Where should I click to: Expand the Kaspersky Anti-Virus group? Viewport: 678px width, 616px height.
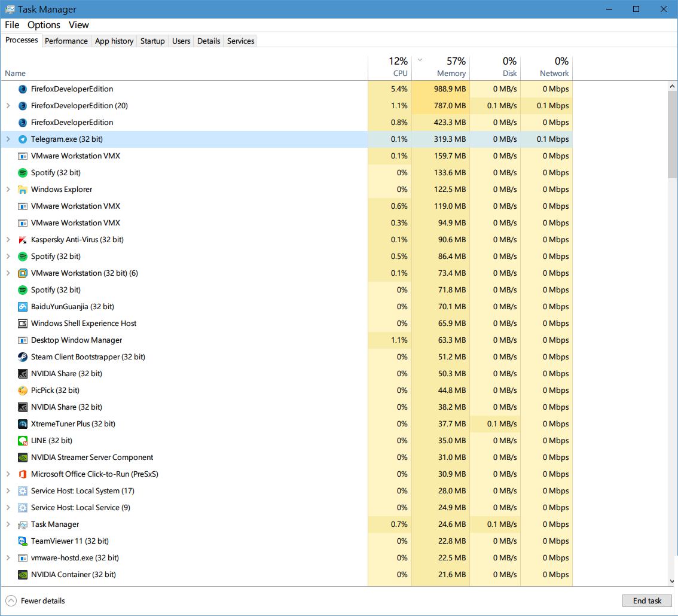pyautogui.click(x=8, y=240)
